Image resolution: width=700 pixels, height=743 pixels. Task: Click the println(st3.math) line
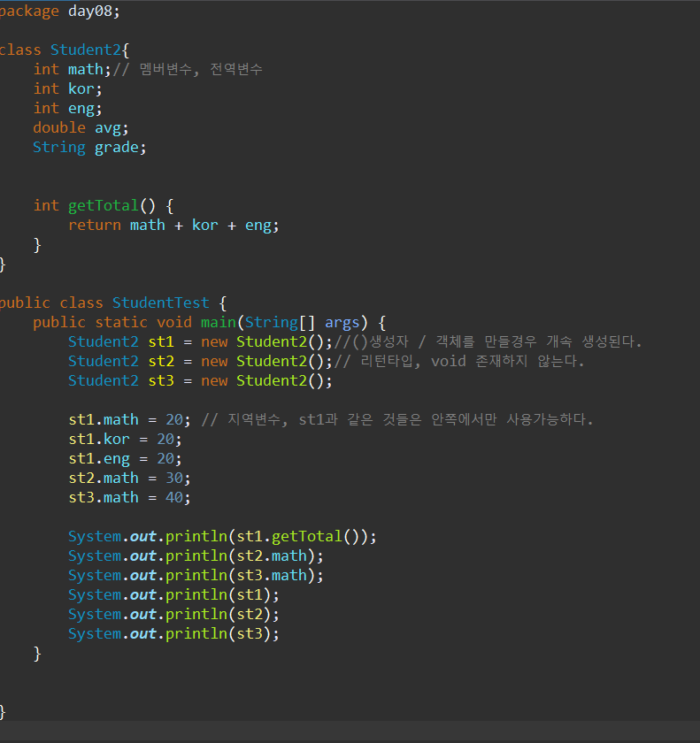click(196, 575)
